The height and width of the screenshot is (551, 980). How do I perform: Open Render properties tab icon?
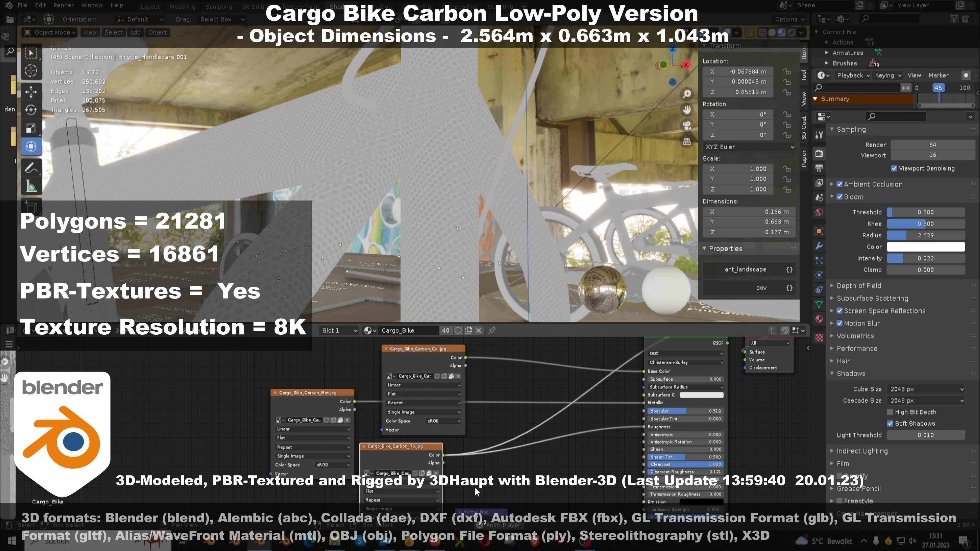[x=819, y=154]
